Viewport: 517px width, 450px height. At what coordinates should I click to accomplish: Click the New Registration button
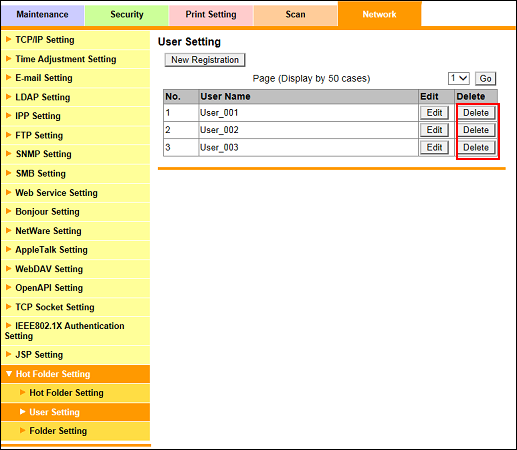point(205,60)
